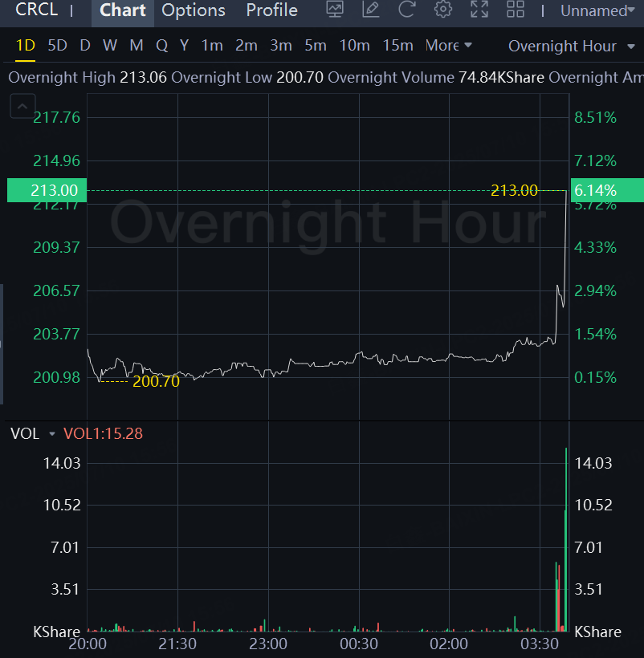
Task: Select the 3m interval
Action: coord(281,45)
